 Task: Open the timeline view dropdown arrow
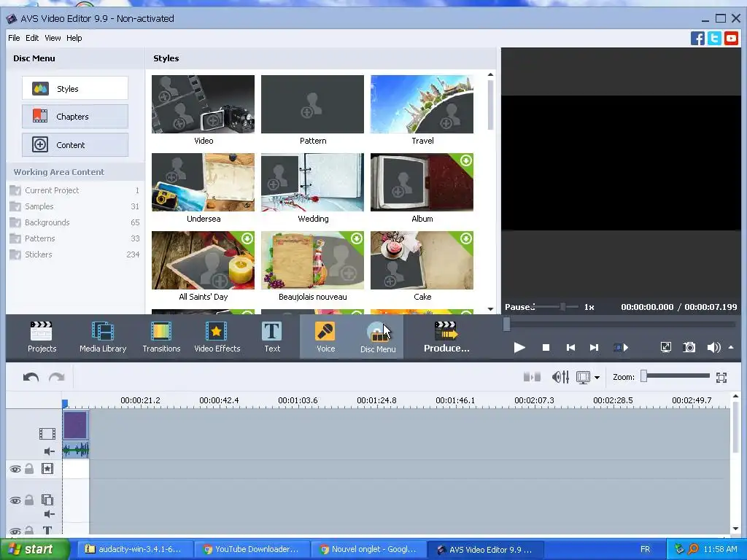(x=597, y=378)
